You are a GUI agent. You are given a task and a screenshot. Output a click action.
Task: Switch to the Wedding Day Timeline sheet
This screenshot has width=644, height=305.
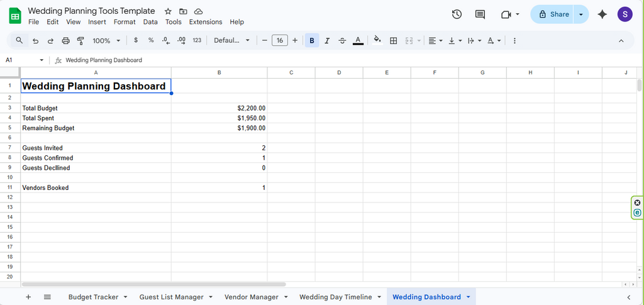pyautogui.click(x=336, y=297)
